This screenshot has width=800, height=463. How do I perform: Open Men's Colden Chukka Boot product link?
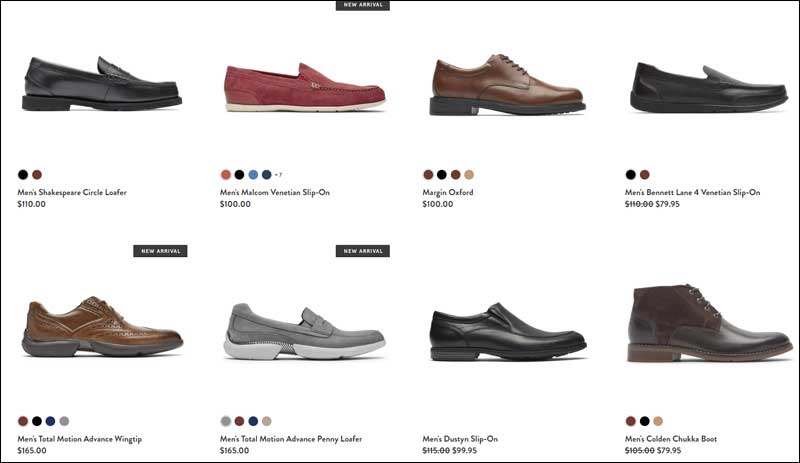pyautogui.click(x=670, y=439)
